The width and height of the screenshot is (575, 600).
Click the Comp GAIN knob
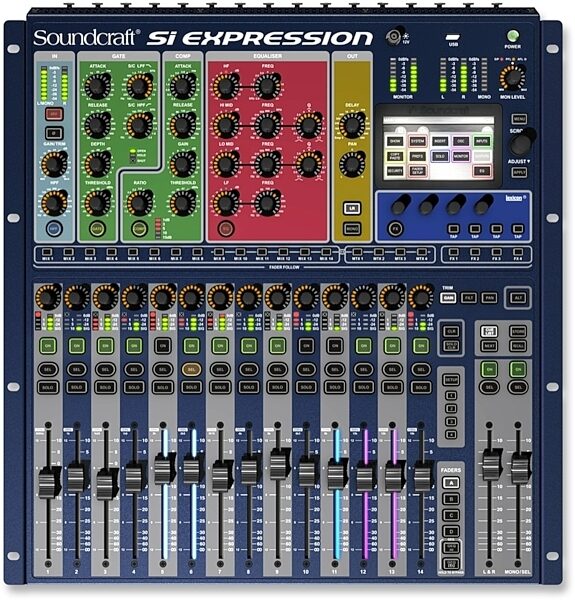pyautogui.click(x=183, y=163)
